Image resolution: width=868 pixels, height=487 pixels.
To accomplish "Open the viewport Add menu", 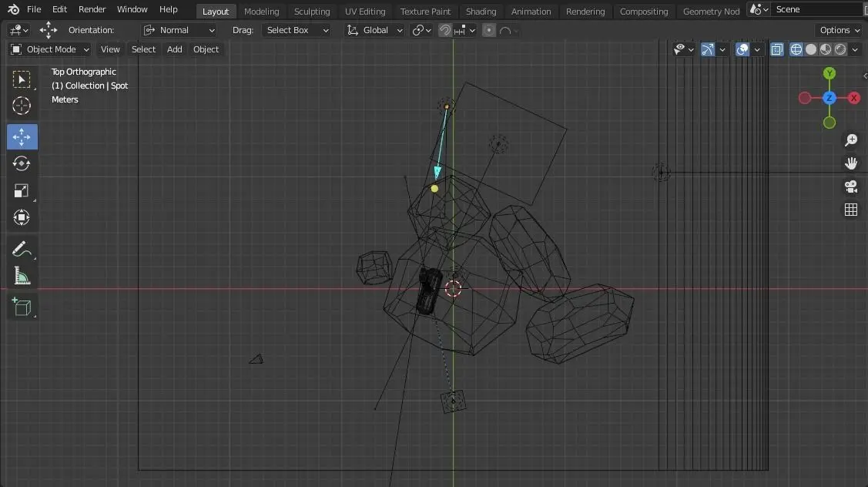I will pyautogui.click(x=174, y=49).
